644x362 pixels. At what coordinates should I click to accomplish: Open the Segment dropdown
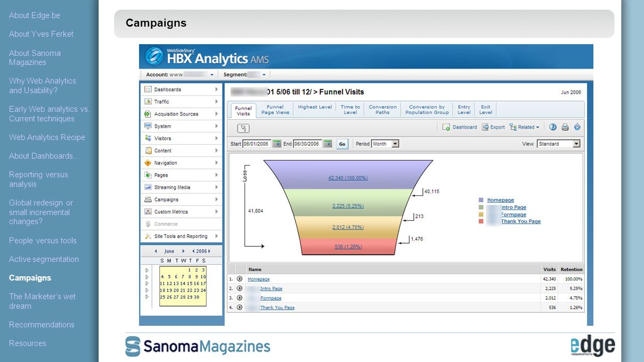pos(264,75)
